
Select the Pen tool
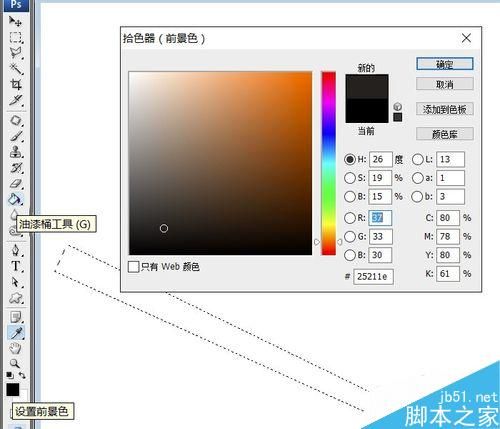15,250
